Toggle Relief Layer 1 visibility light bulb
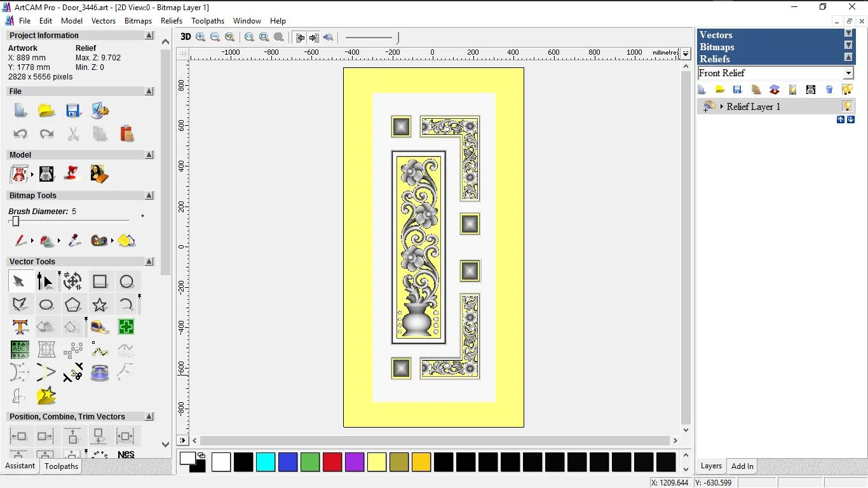 (x=847, y=106)
